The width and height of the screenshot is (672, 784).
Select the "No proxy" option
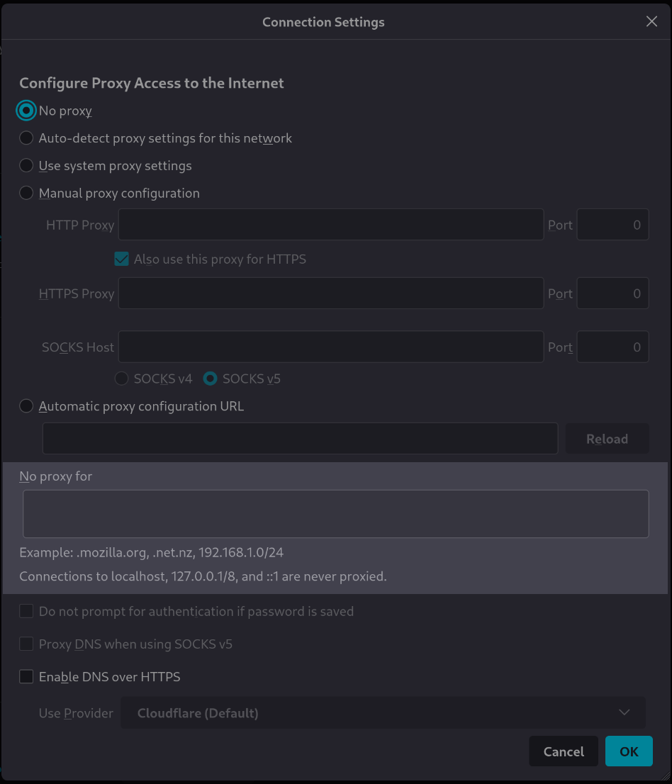26,111
